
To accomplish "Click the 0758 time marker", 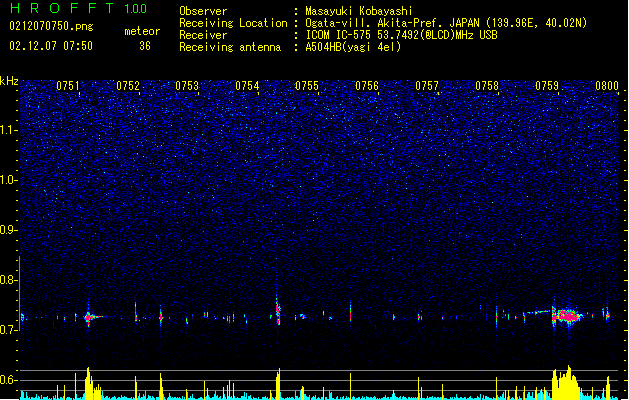I will 487,86.
